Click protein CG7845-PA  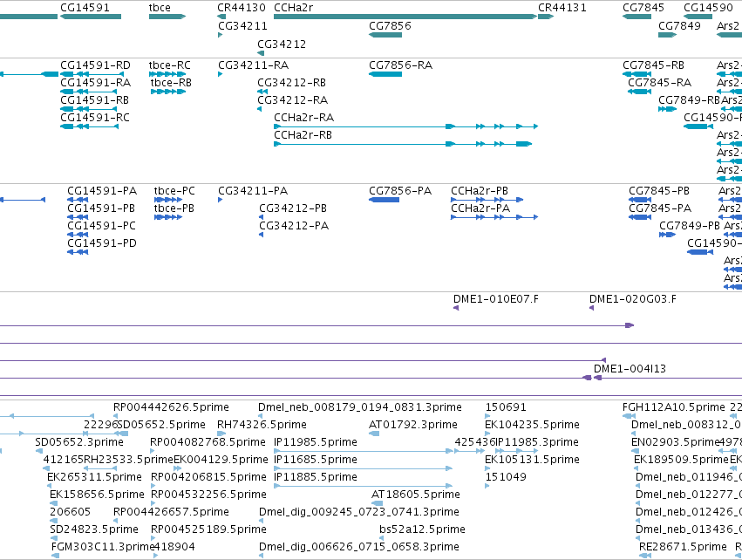660,208
